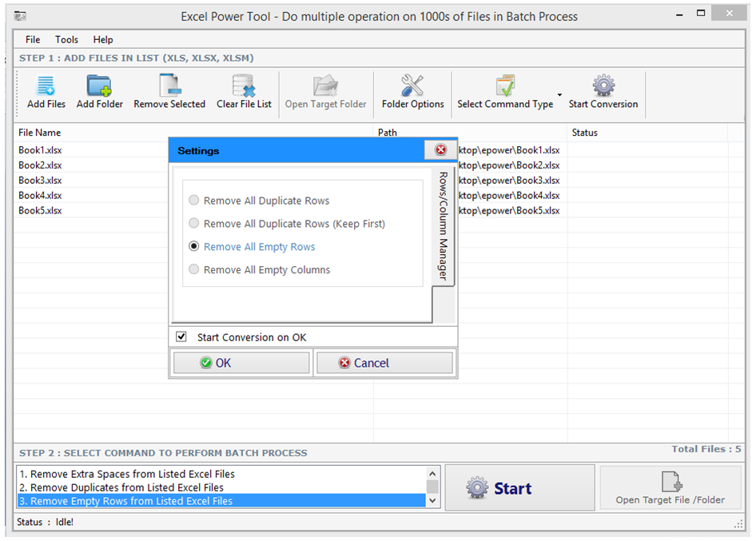Click Open Target File /Folder button
Image resolution: width=756 pixels, height=541 pixels.
[x=670, y=487]
